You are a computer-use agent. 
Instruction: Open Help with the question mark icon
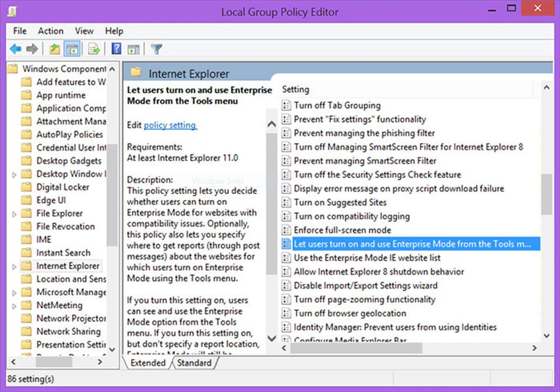click(x=116, y=49)
